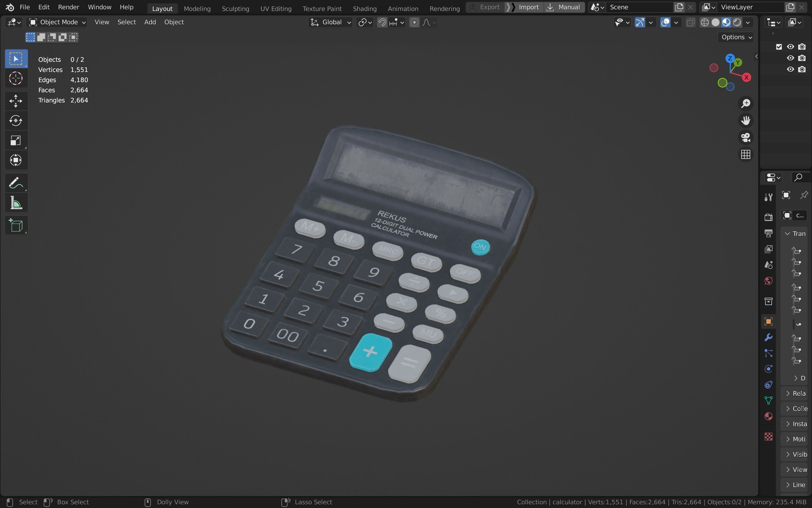Select the Select Box tool

coord(16,59)
